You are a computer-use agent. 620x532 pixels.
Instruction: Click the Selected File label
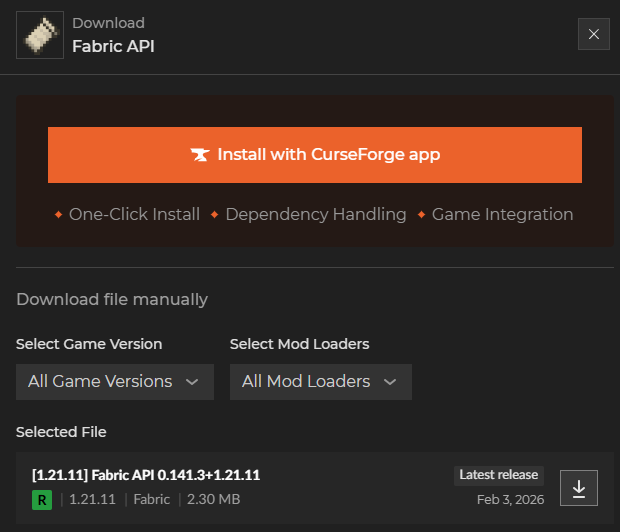coord(61,432)
